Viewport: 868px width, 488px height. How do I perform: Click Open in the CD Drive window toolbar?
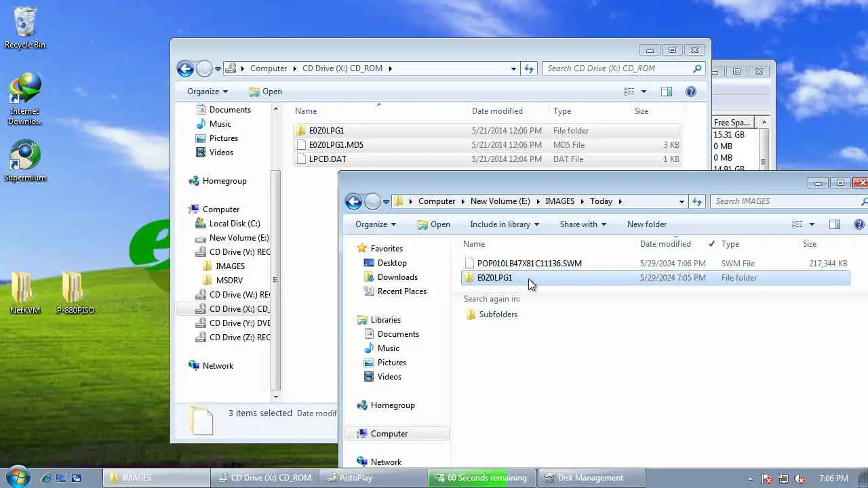pyautogui.click(x=265, y=91)
